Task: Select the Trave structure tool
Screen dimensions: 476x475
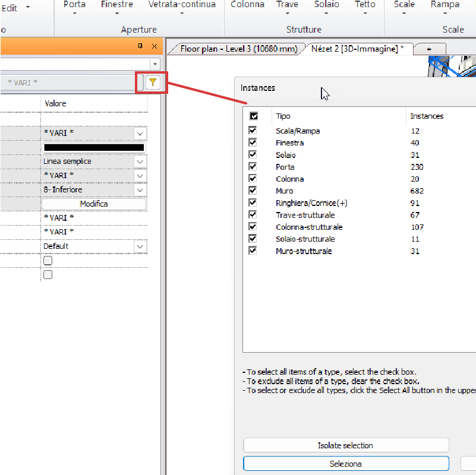Action: 288,5
